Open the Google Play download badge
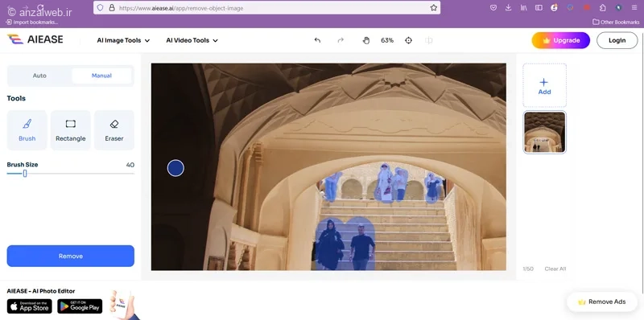Image resolution: width=644 pixels, height=320 pixels. pyautogui.click(x=80, y=306)
